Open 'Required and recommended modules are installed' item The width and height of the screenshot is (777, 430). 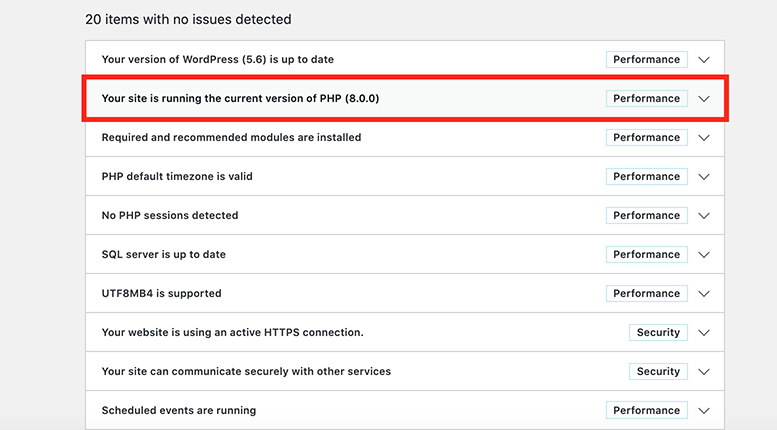(231, 138)
